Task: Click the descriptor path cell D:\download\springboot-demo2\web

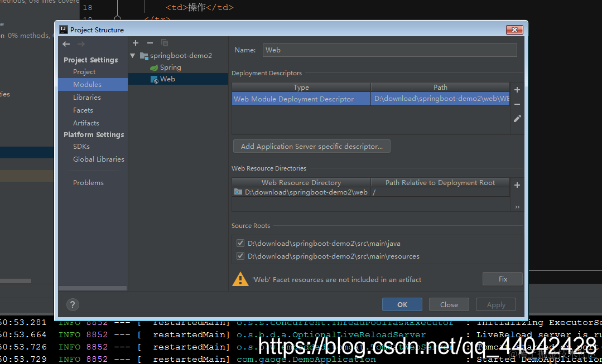Action: [440, 99]
